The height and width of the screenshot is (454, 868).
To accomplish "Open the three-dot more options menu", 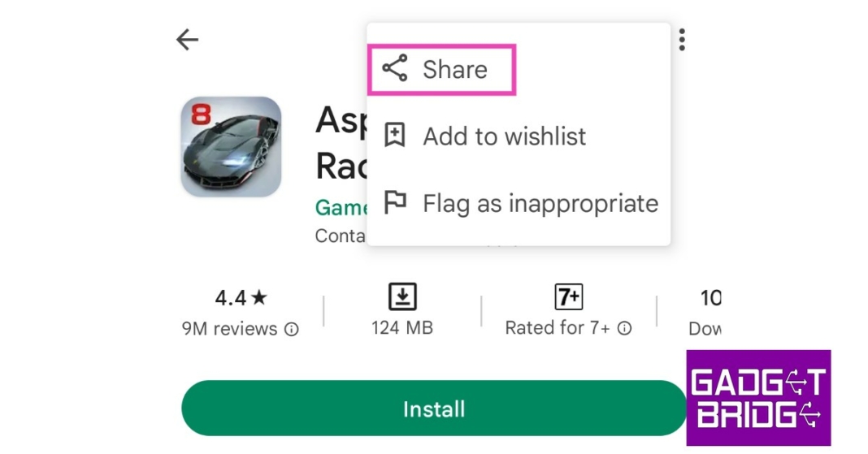I will pos(682,40).
